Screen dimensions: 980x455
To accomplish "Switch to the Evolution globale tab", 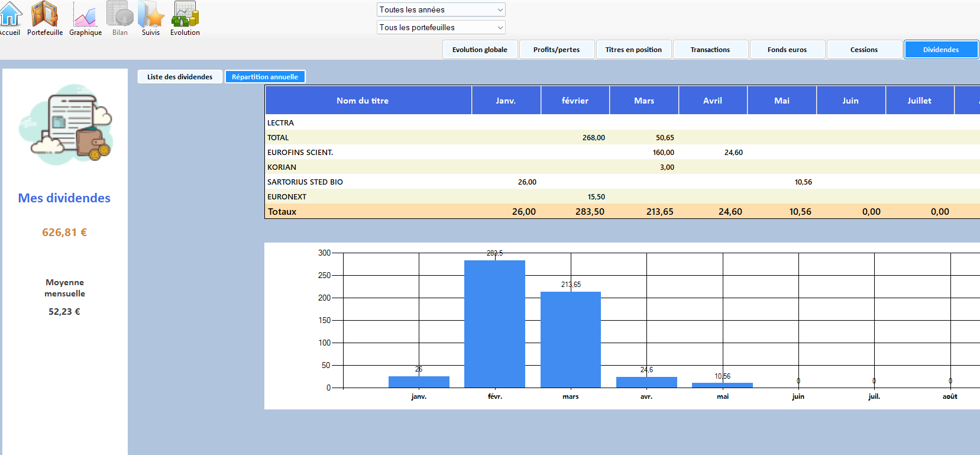I will pos(480,50).
